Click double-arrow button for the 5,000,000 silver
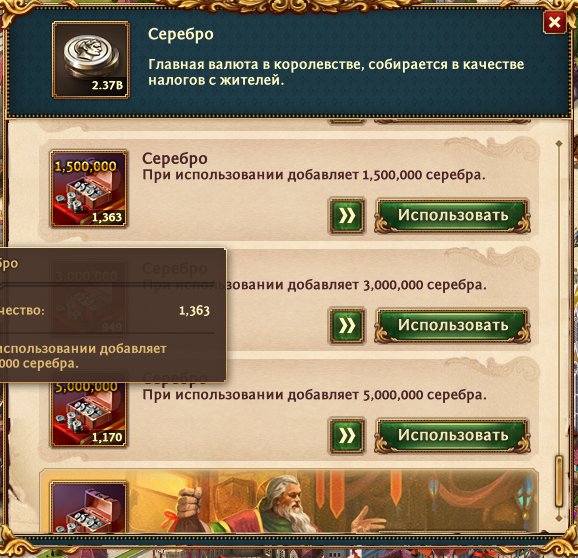 (x=347, y=435)
